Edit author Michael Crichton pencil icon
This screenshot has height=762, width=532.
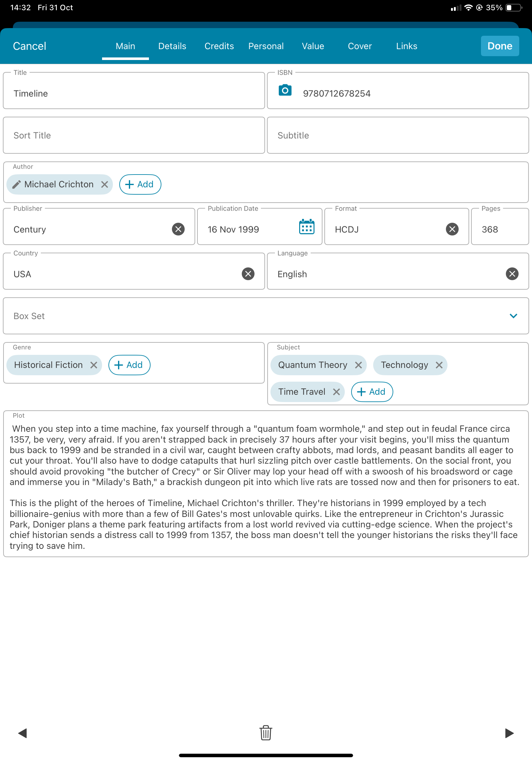point(17,184)
